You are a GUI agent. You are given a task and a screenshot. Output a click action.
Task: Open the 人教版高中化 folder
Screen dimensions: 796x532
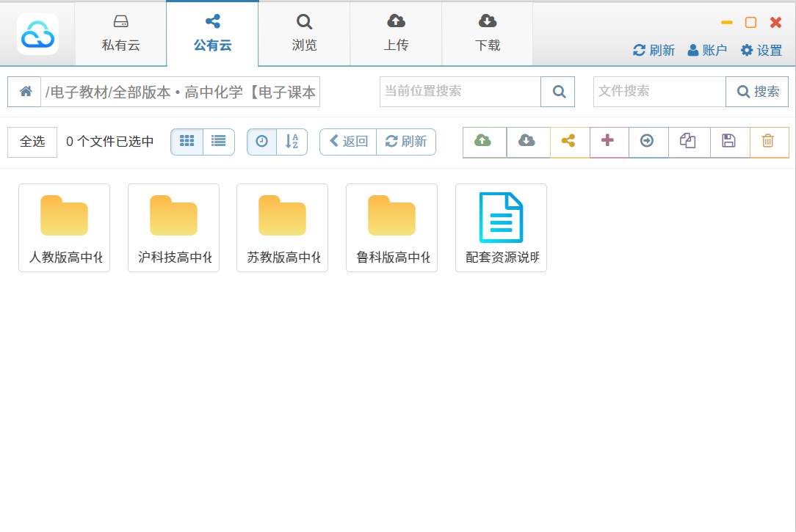pyautogui.click(x=65, y=227)
